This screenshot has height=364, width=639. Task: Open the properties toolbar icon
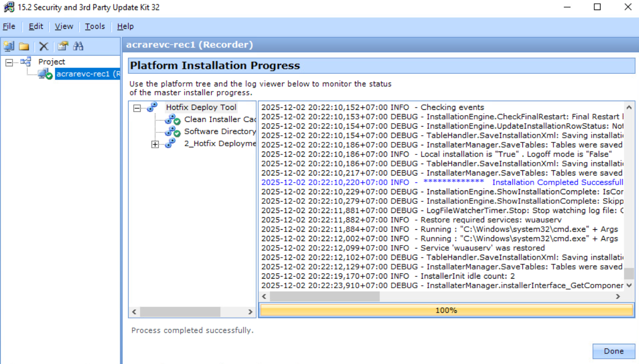pos(63,46)
